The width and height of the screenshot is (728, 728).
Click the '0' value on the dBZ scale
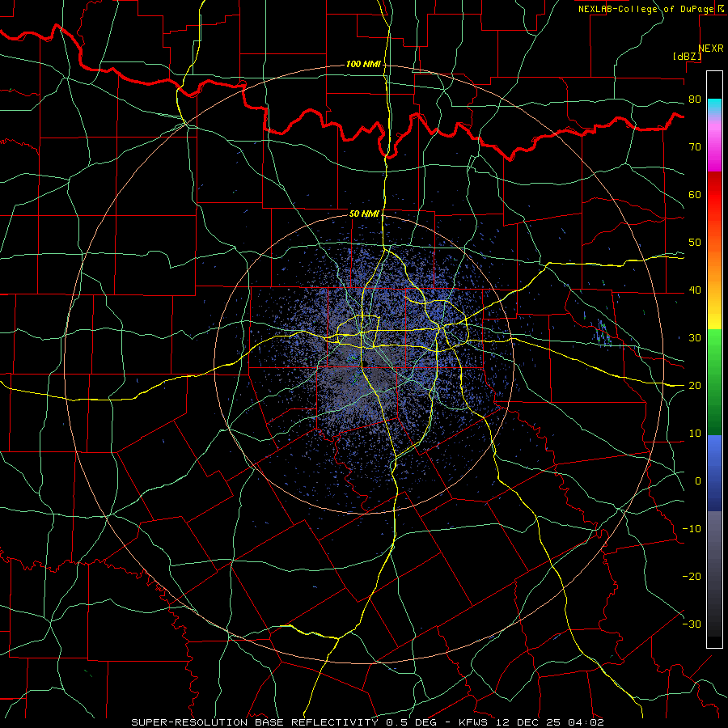point(698,481)
